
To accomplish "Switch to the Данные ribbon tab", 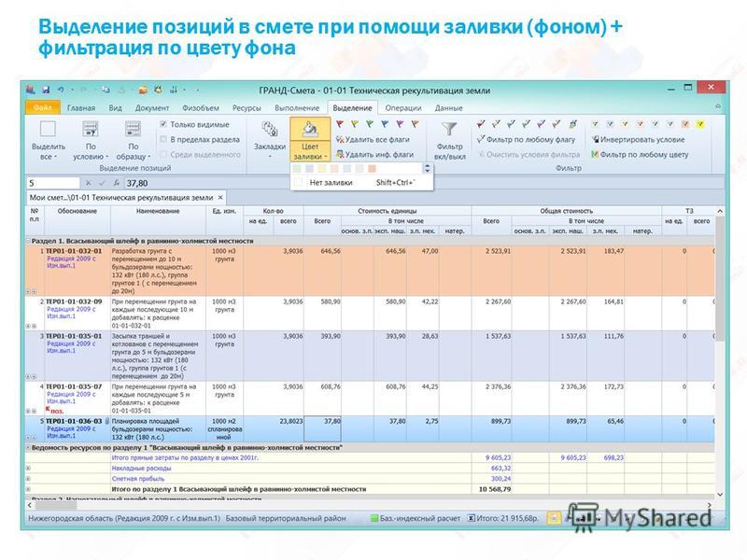I will (x=448, y=108).
